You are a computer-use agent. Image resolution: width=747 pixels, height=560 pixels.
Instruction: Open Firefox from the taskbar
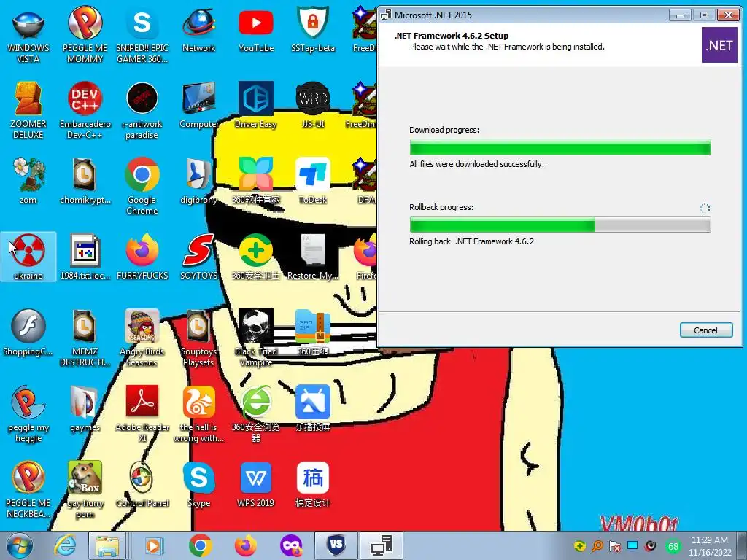(245, 545)
